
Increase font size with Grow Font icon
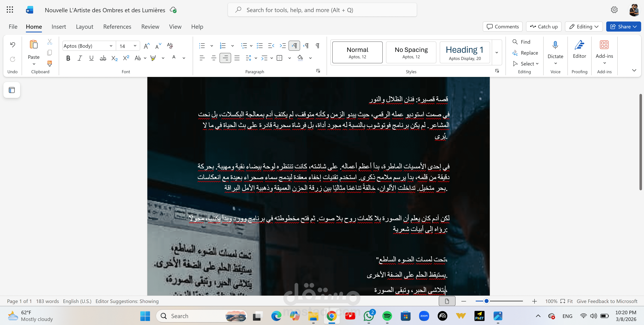[147, 46]
